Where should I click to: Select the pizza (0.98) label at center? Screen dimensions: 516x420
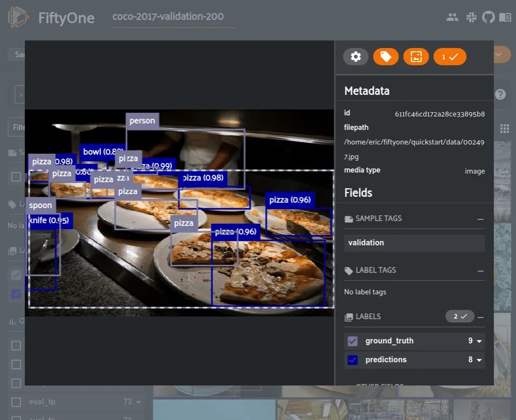coord(203,178)
